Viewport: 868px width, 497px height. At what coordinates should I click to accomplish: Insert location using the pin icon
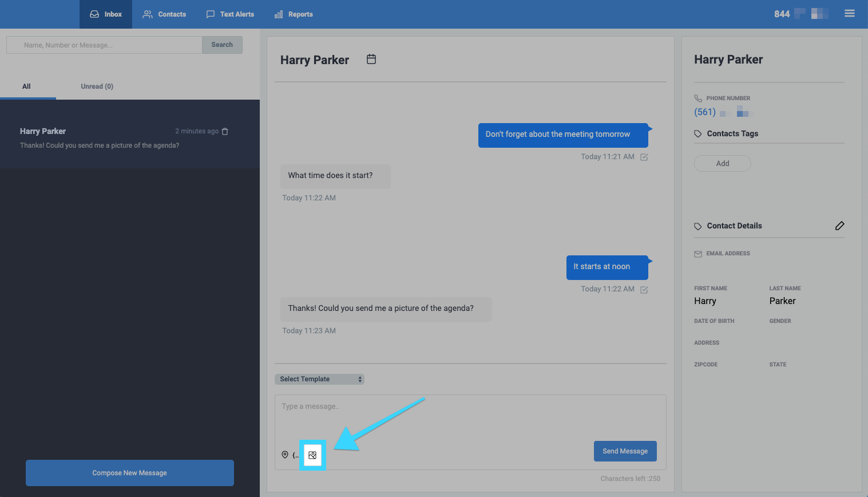tap(285, 455)
